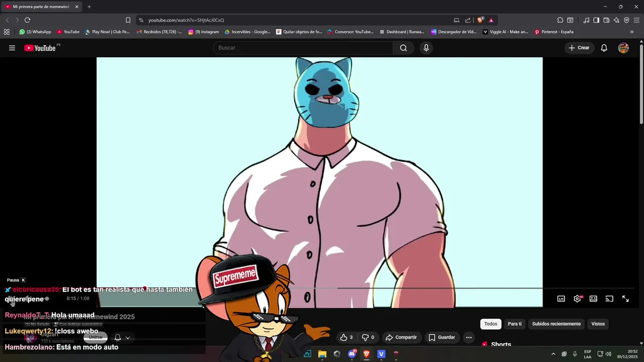Open Instagram bookmark

204,32
